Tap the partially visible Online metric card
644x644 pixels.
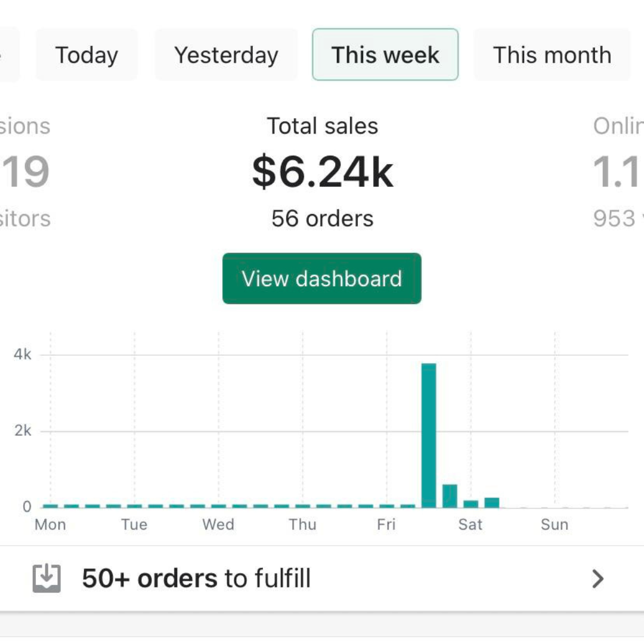pyautogui.click(x=617, y=172)
